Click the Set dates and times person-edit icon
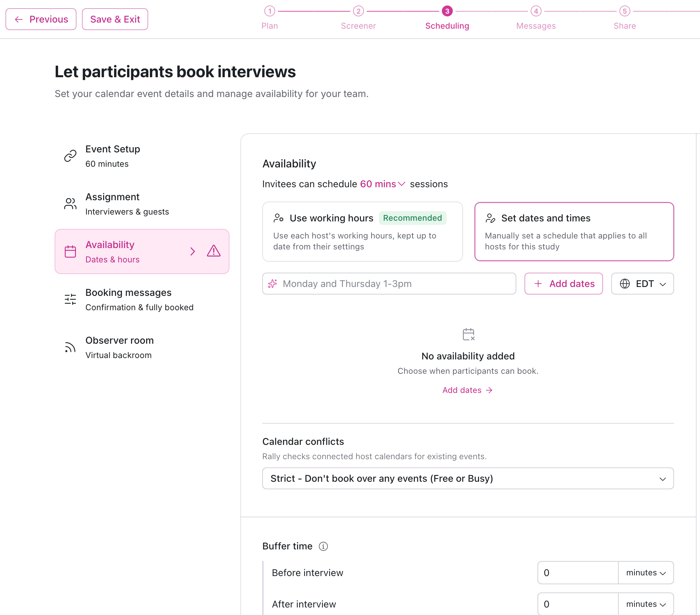Image resolution: width=700 pixels, height=615 pixels. 490,218
